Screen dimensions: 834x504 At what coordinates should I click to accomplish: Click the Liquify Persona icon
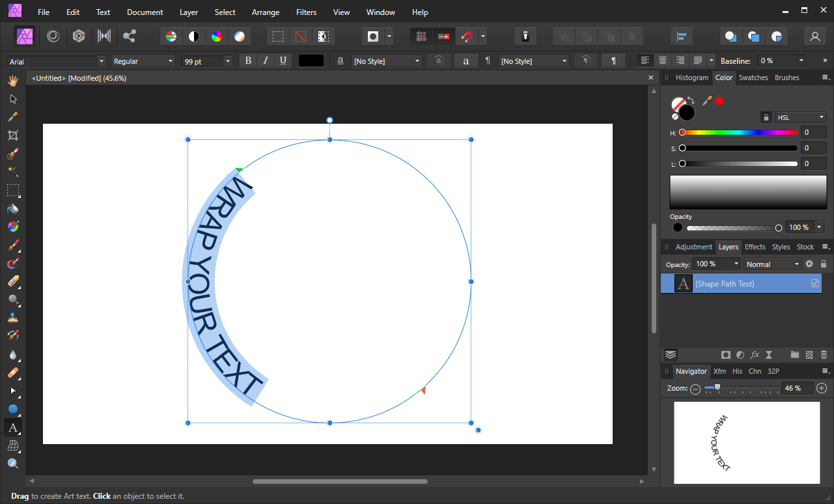[53, 36]
